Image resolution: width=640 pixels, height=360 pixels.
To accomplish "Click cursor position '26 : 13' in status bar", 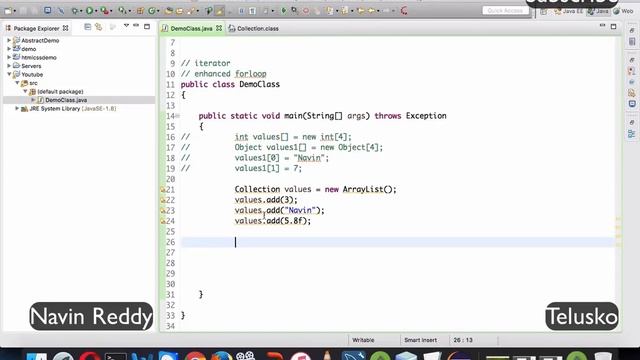I will click(x=463, y=340).
